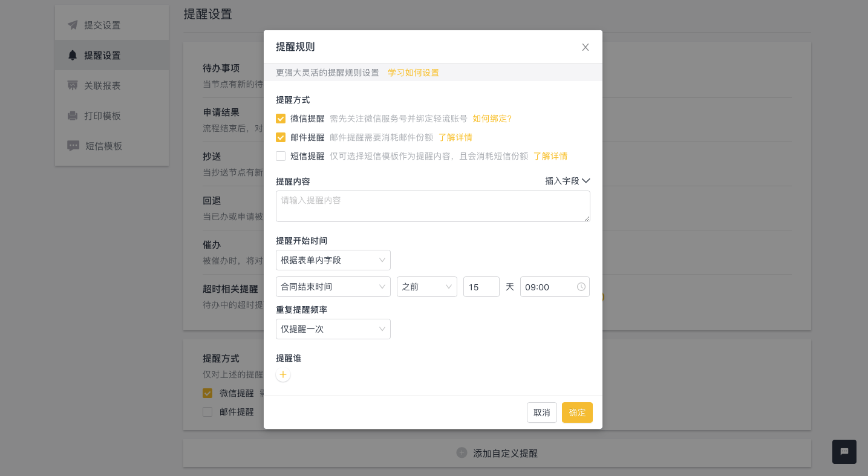Image resolution: width=868 pixels, height=476 pixels.
Task: Open the 根据表单内字段 dropdown
Action: click(333, 260)
